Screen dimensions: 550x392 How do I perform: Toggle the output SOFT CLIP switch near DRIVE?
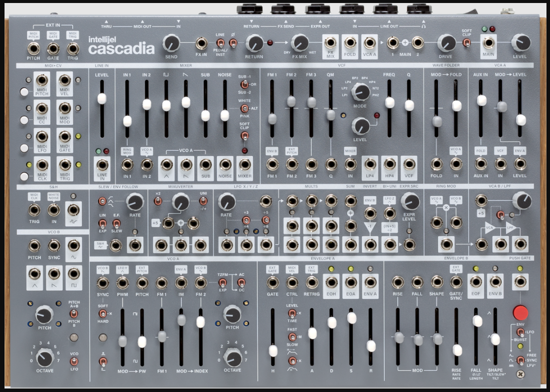click(466, 43)
